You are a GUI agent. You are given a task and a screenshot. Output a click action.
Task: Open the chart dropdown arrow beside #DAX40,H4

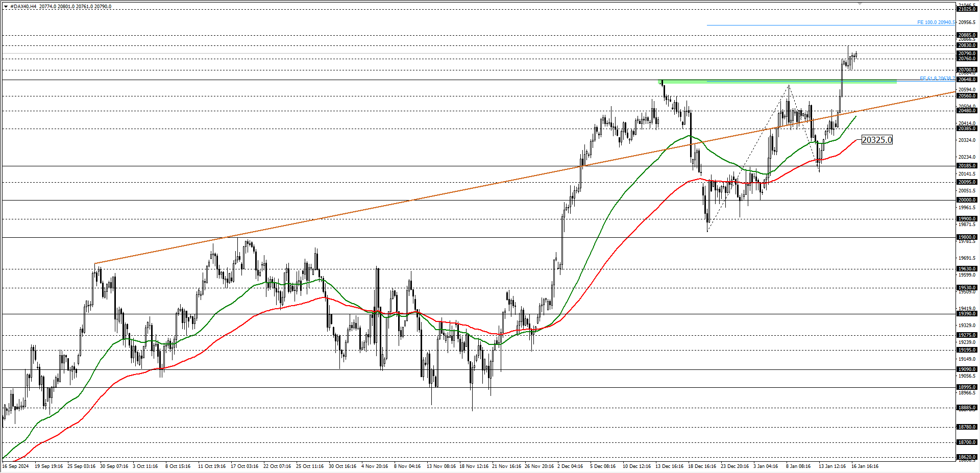click(x=6, y=7)
